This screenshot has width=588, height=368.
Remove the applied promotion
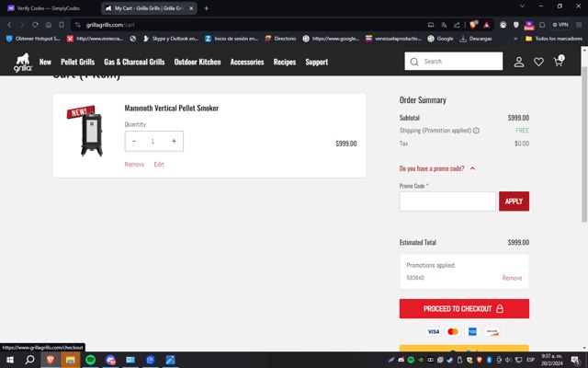(x=512, y=278)
